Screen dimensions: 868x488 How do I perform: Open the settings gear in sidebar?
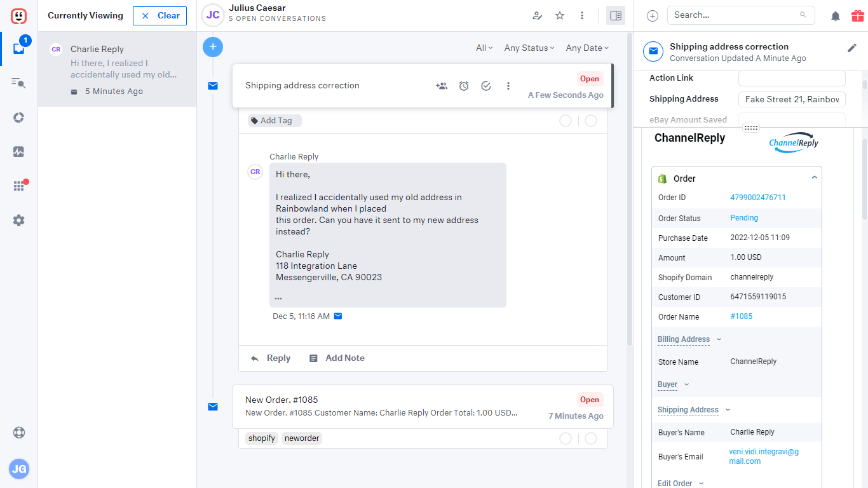pos(18,220)
